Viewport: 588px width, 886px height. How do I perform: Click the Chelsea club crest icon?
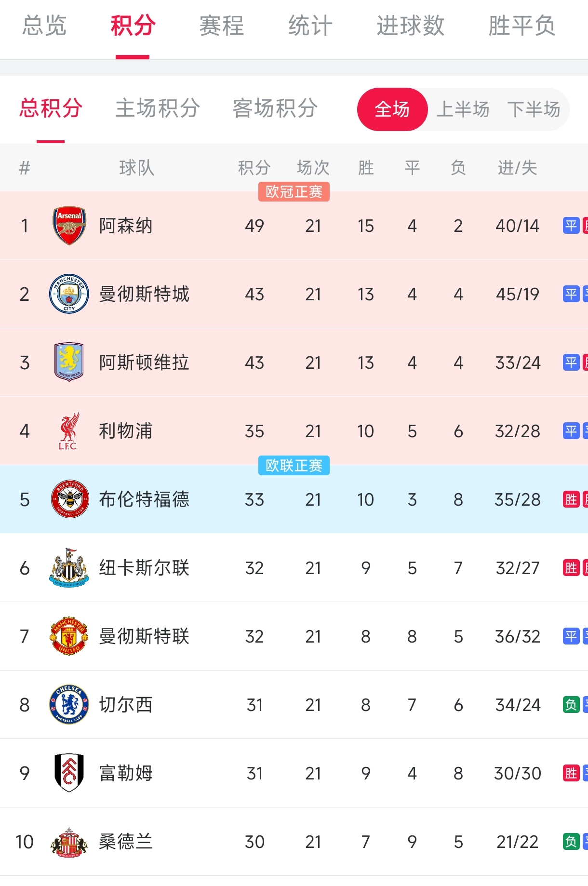click(69, 705)
